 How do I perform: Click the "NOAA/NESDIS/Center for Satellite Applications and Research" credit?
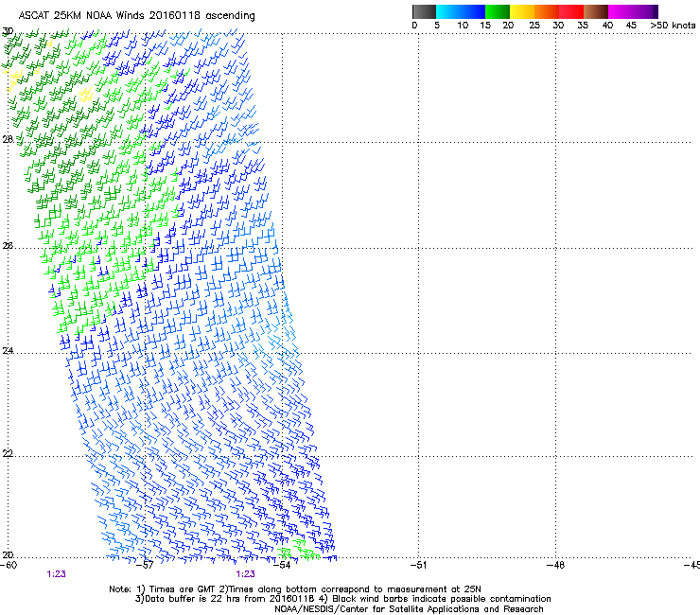click(409, 609)
